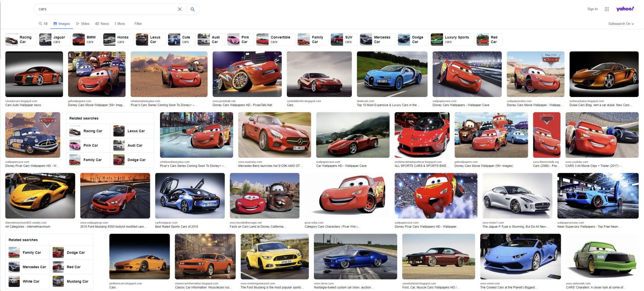
Task: Clear the search box with X icon
Action: click(x=180, y=9)
